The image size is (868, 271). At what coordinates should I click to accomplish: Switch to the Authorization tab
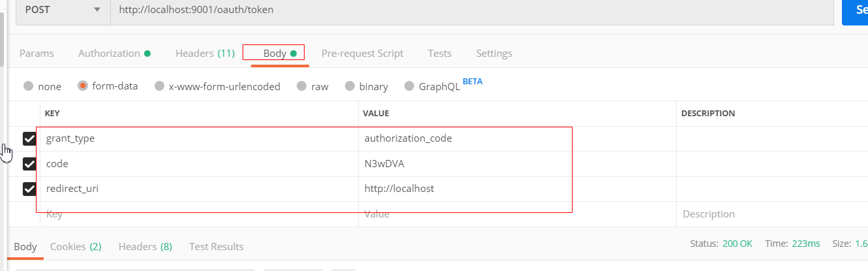click(x=114, y=54)
